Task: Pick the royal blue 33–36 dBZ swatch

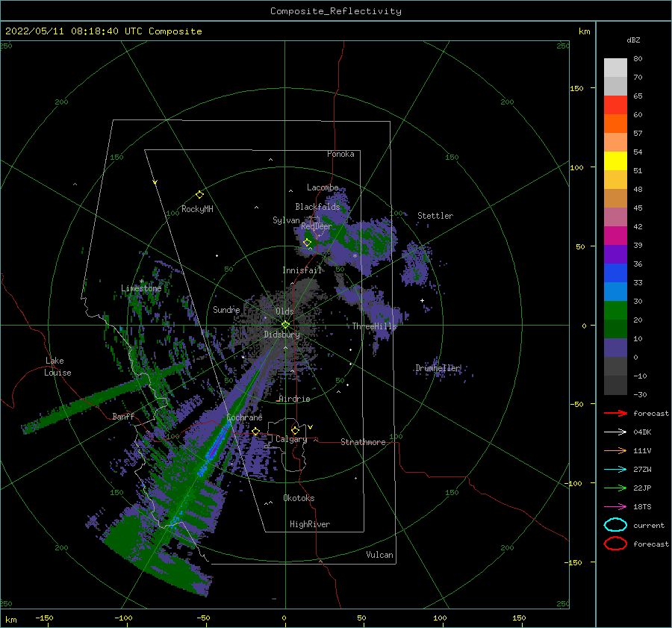Action: coord(615,273)
